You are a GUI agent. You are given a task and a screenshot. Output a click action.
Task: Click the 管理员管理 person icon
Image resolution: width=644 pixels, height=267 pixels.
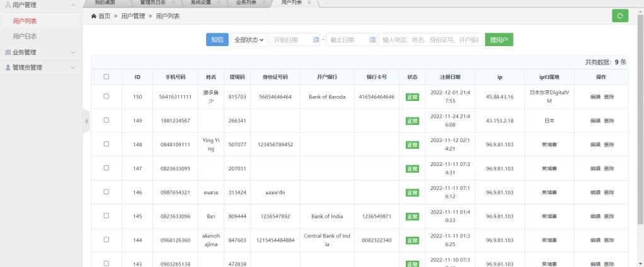pos(8,68)
